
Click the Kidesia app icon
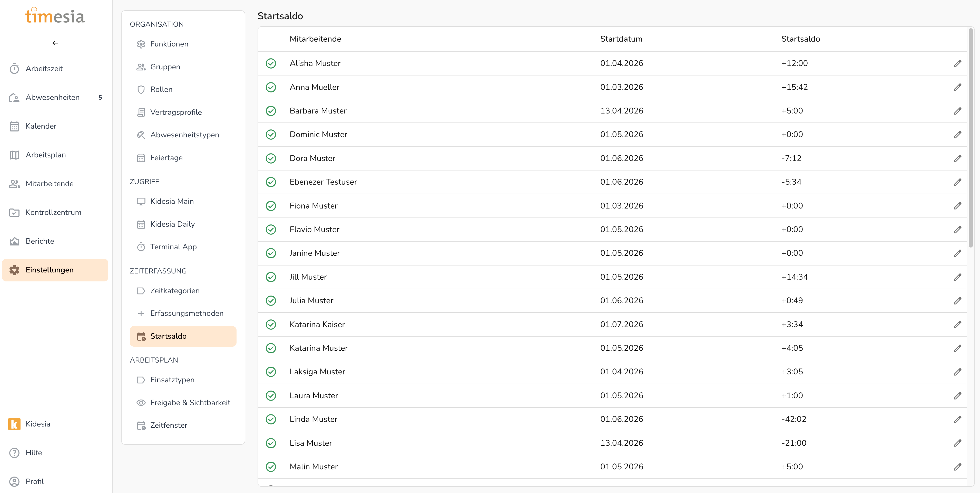pos(14,424)
